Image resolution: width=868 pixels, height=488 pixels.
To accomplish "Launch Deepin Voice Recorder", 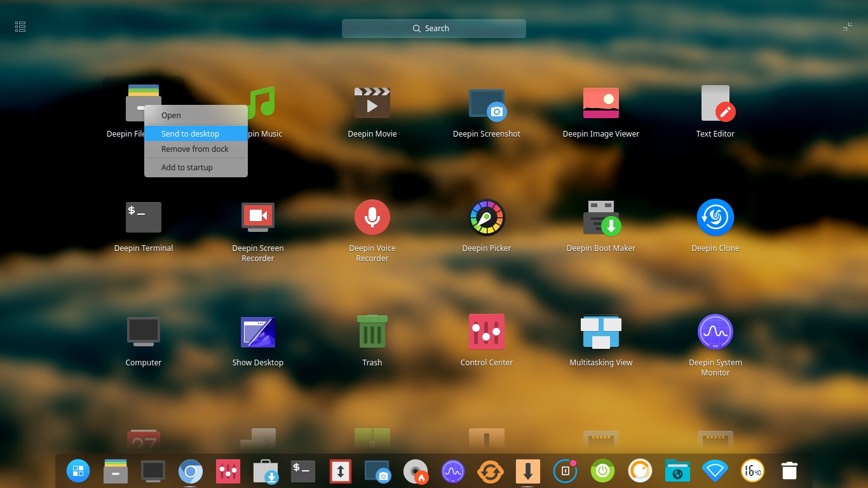I will [372, 217].
